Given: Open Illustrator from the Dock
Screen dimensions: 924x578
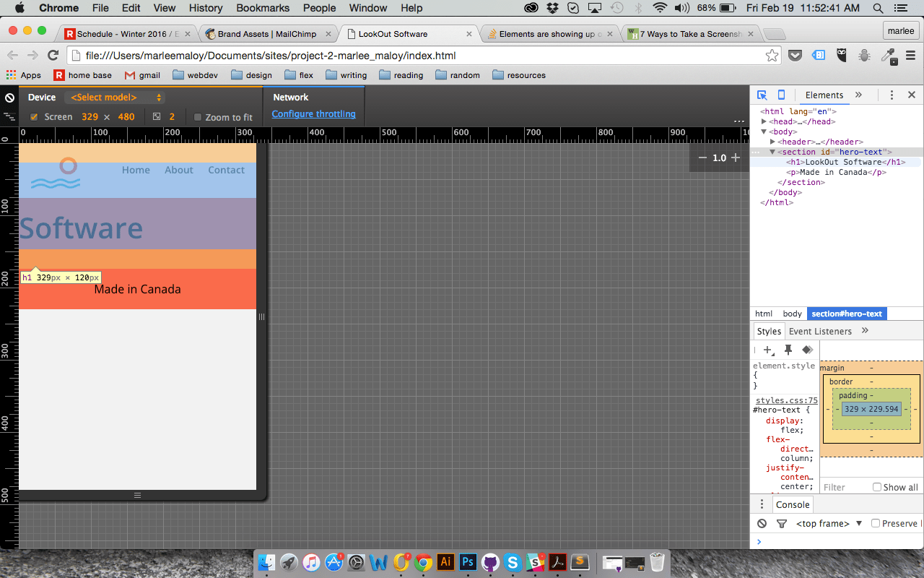Looking at the screenshot, I should 445,561.
